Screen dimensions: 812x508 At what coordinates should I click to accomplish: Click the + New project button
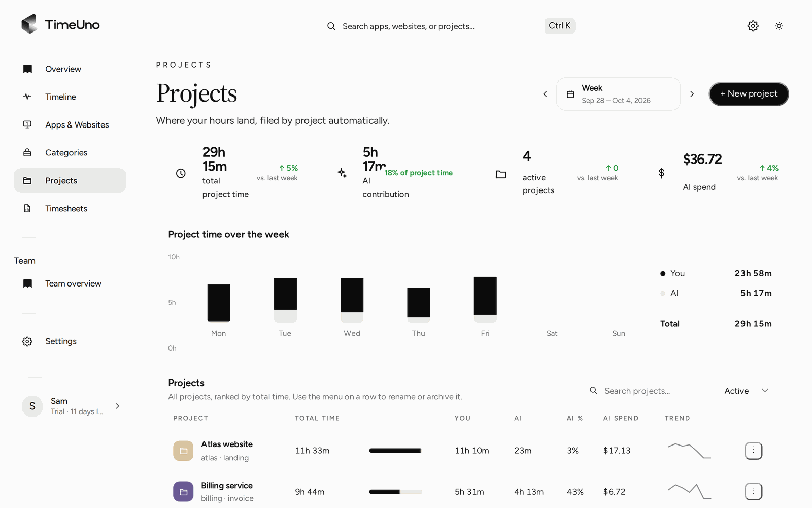pyautogui.click(x=749, y=94)
